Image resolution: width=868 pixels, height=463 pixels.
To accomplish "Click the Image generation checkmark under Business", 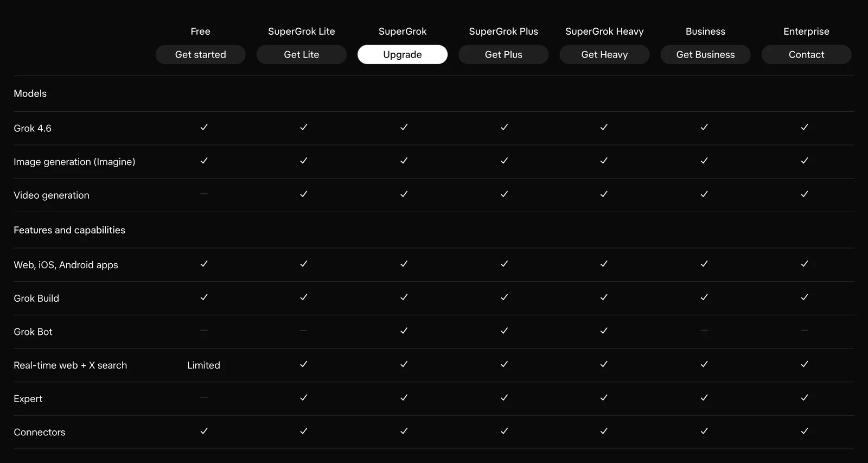I will [704, 161].
